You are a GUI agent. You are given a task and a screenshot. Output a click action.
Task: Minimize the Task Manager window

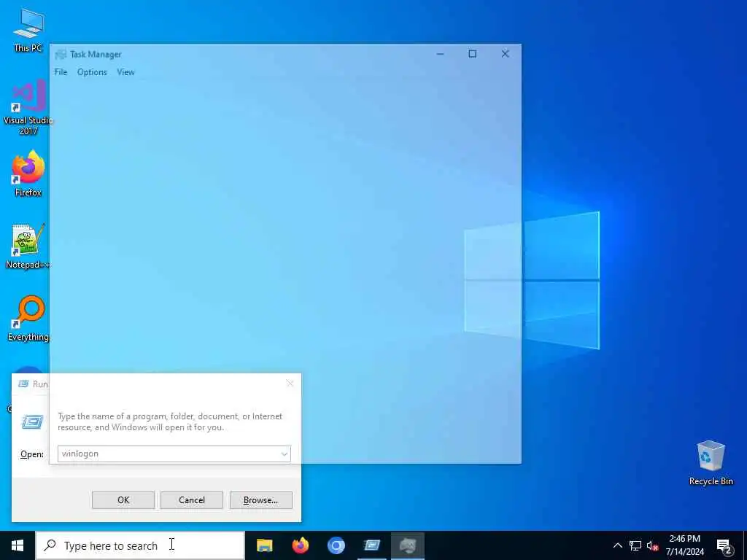440,54
